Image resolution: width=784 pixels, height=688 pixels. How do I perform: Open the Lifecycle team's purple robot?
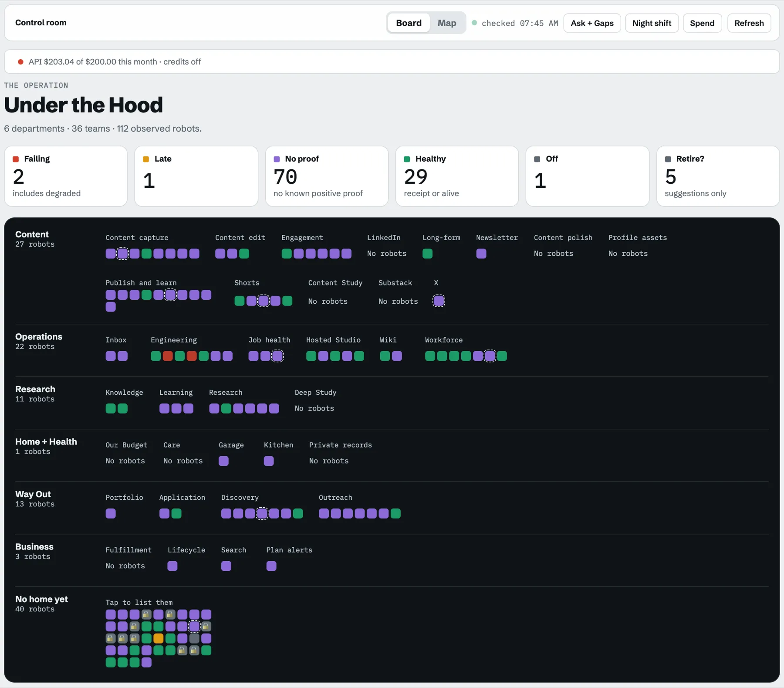pyautogui.click(x=172, y=566)
